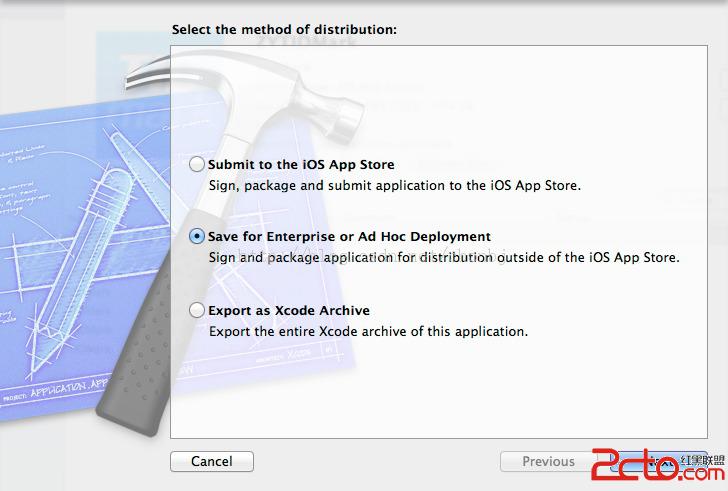Click 'Sign and package application for distribution' description
The width and height of the screenshot is (728, 491).
[444, 258]
